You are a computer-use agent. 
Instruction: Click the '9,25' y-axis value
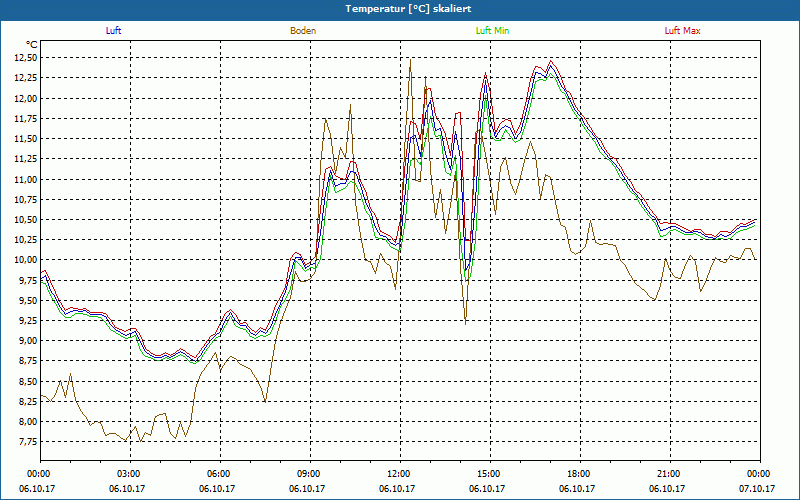click(28, 321)
